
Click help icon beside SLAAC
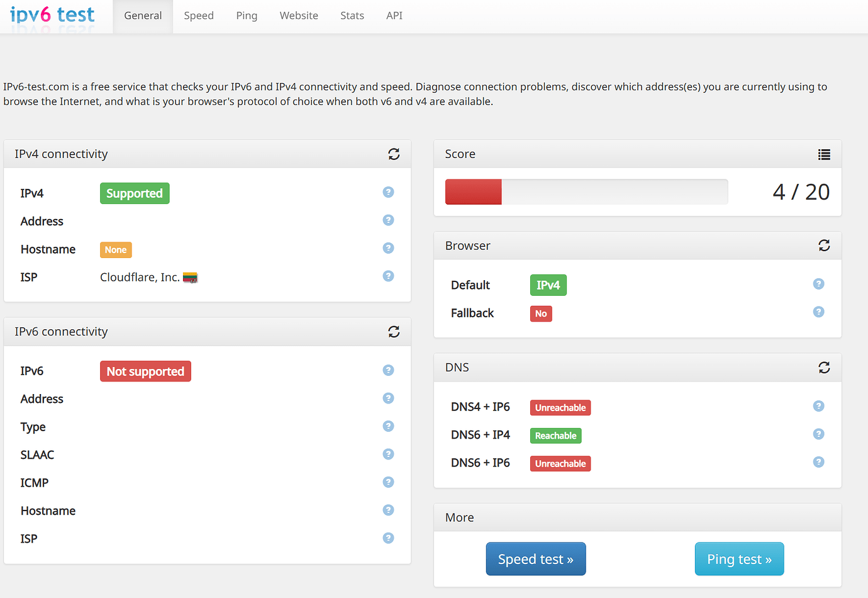[x=388, y=454]
